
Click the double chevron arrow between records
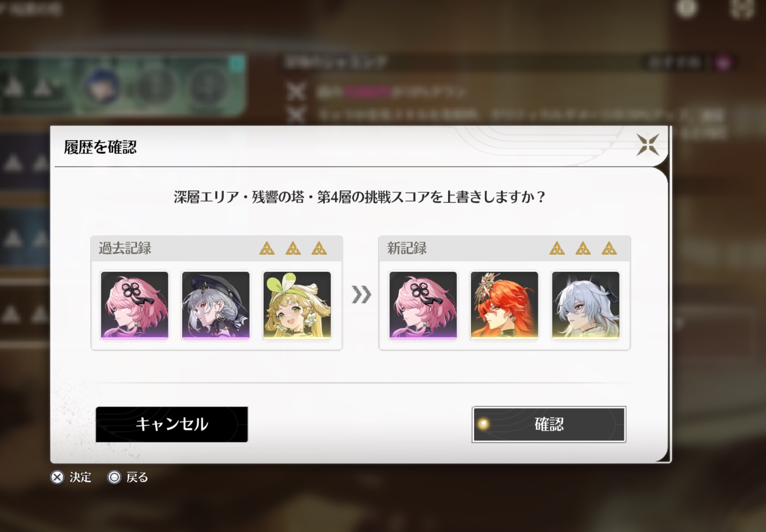pos(361,294)
